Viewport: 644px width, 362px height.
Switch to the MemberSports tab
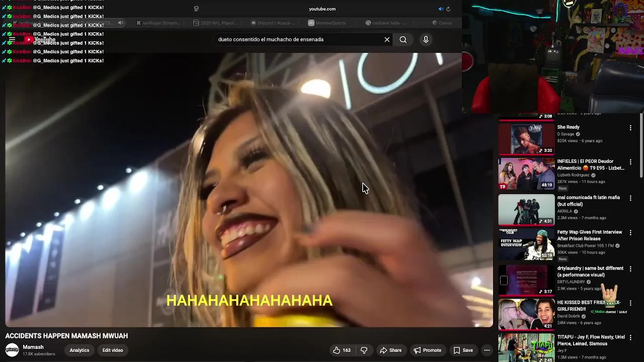coord(327,23)
